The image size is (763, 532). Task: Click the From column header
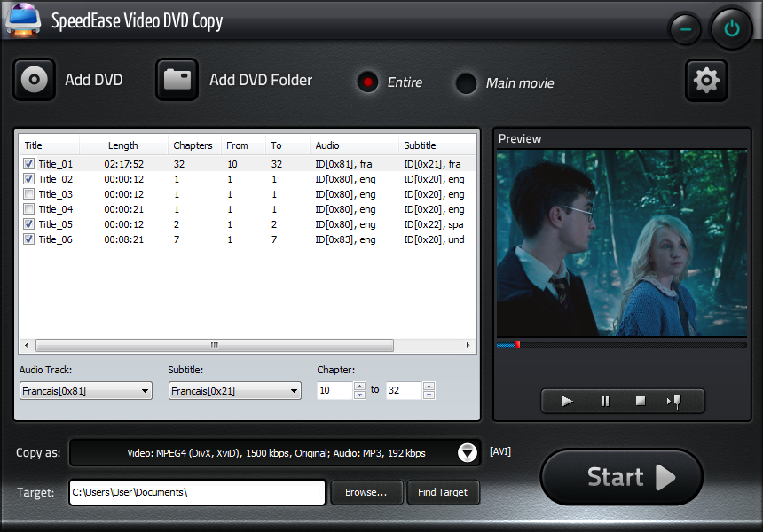243,145
